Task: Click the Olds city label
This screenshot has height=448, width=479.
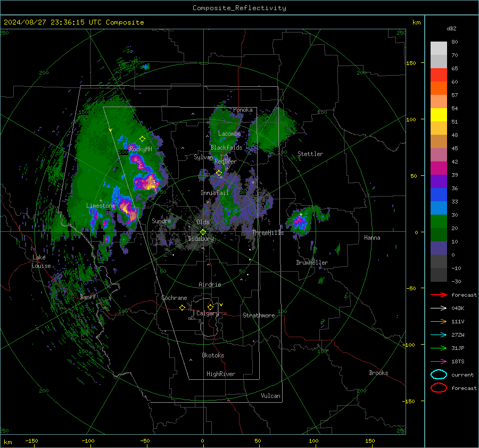Action: pyautogui.click(x=203, y=222)
